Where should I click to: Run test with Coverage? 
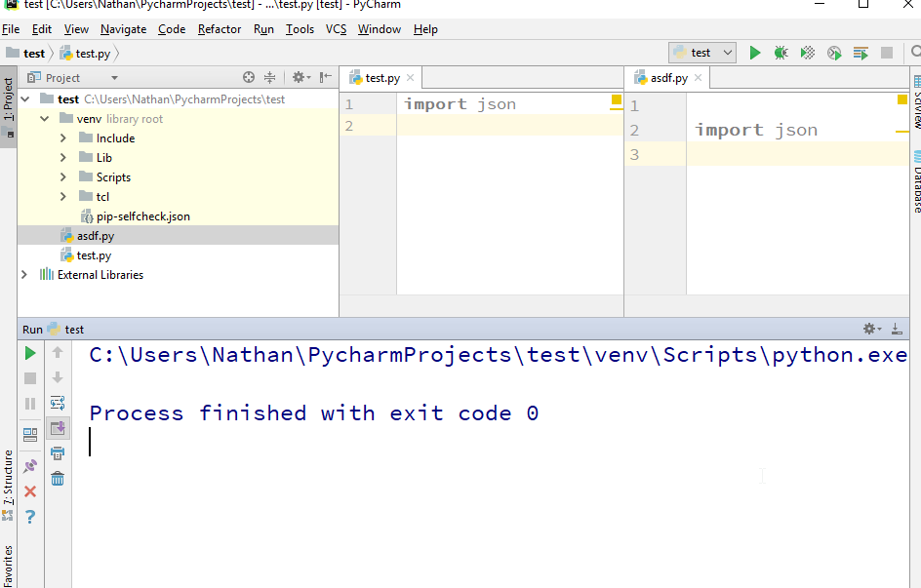[807, 53]
